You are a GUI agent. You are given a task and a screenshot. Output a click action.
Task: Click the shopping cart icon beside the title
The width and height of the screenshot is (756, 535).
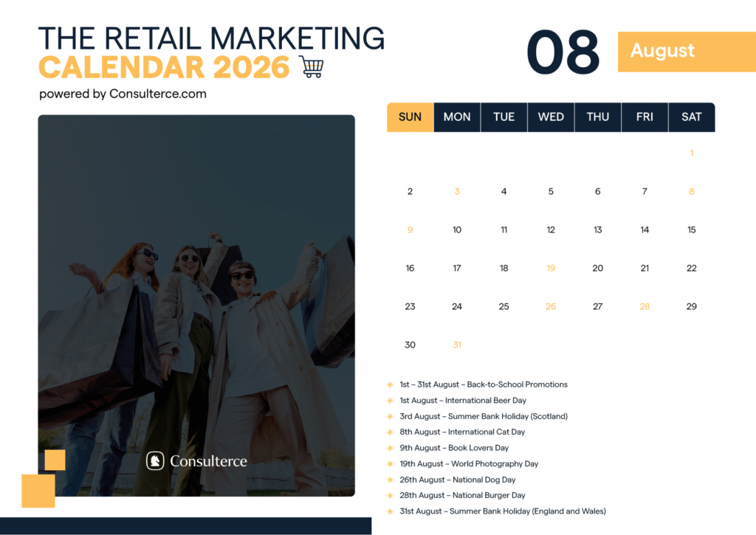[x=312, y=66]
